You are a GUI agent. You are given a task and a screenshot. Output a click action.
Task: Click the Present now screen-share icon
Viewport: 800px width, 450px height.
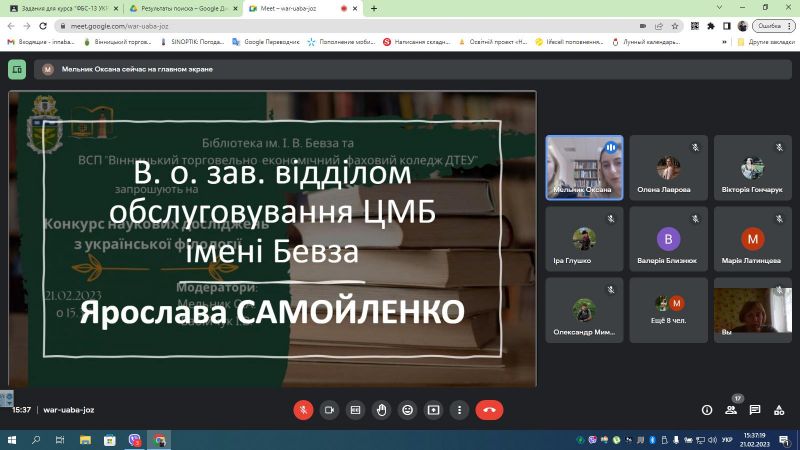[433, 410]
